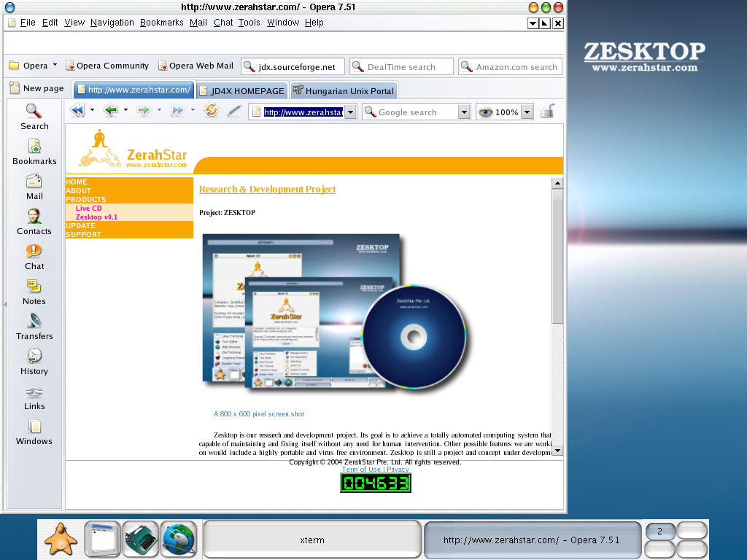
Task: Click the HOME navigation item
Action: click(77, 182)
